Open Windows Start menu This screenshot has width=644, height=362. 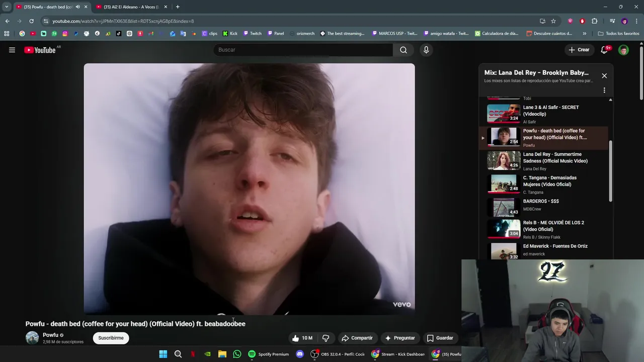[163, 354]
